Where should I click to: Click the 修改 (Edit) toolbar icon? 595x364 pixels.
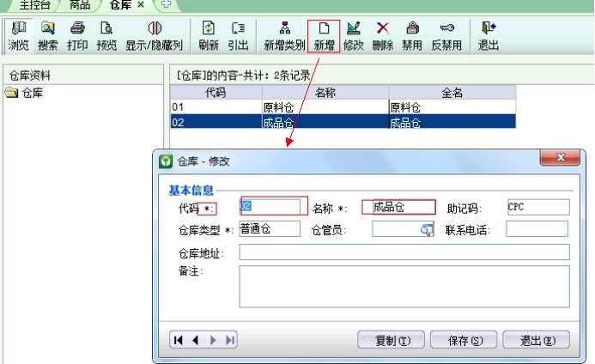pos(353,36)
